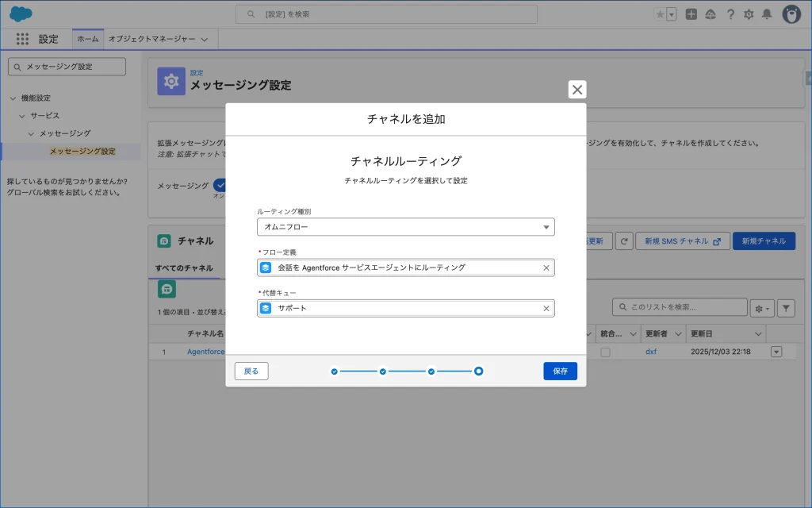Clear the フロー定義 selection with X
Viewport: 812px width, 508px height.
[546, 268]
